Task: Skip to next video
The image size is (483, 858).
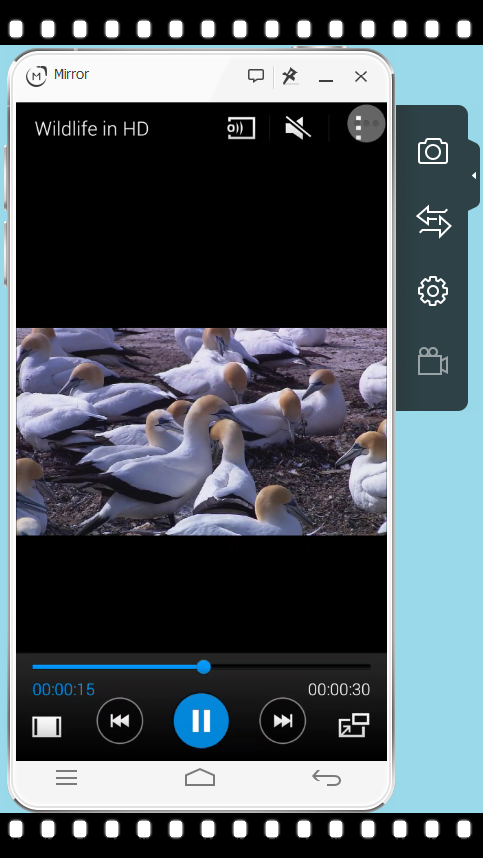Action: 283,721
